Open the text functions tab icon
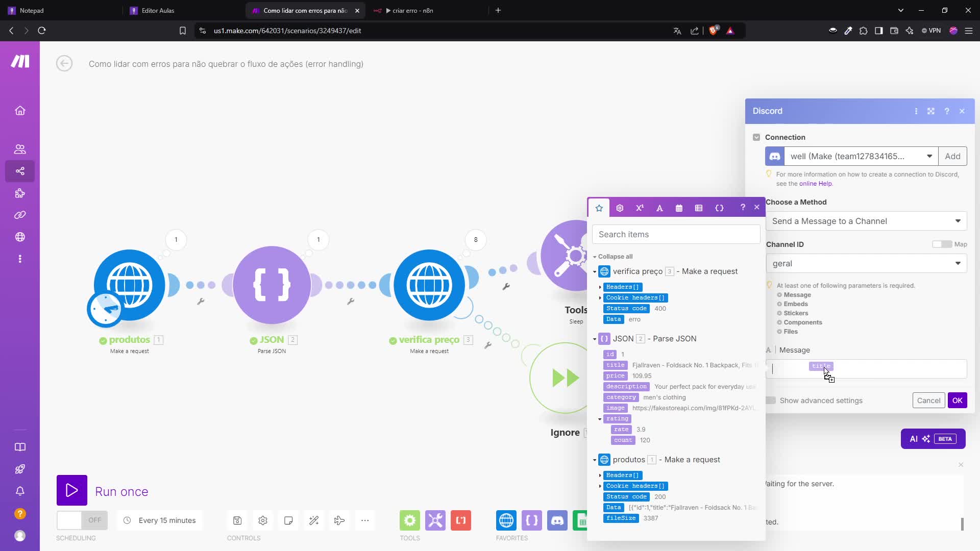Viewport: 980px width, 551px height. click(659, 208)
